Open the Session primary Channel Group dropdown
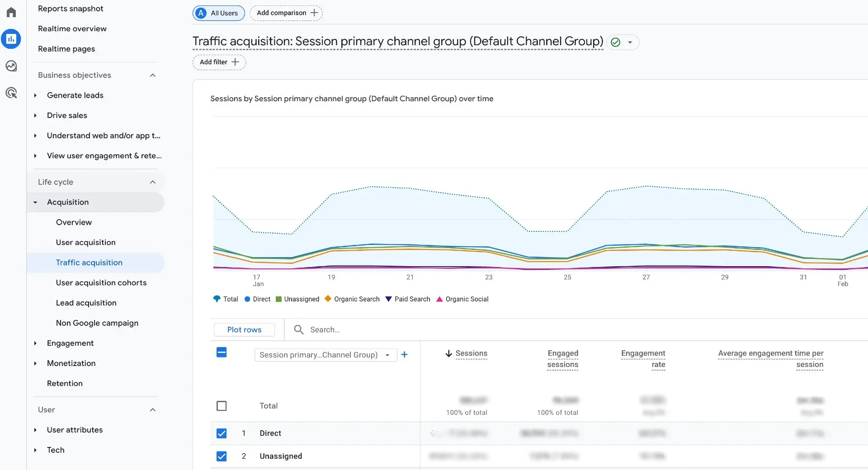 pos(325,355)
